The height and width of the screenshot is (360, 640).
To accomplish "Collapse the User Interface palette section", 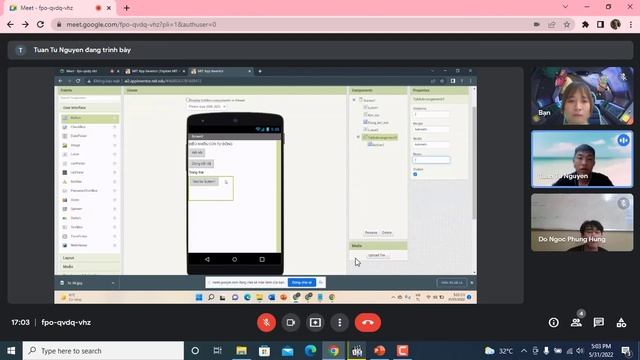I will click(90, 108).
